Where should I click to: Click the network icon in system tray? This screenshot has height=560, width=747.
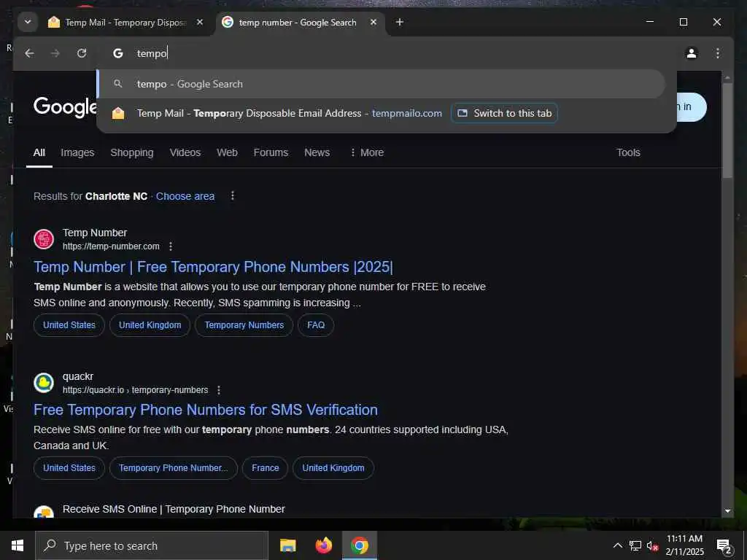(x=635, y=545)
